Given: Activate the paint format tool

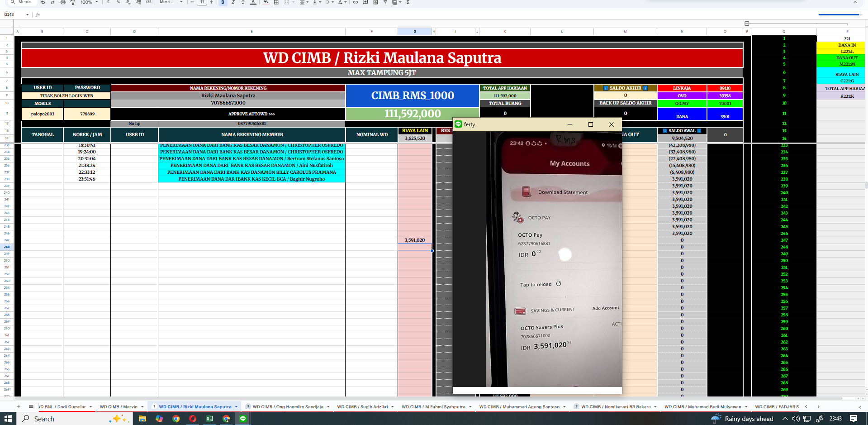Looking at the screenshot, I should [72, 2].
